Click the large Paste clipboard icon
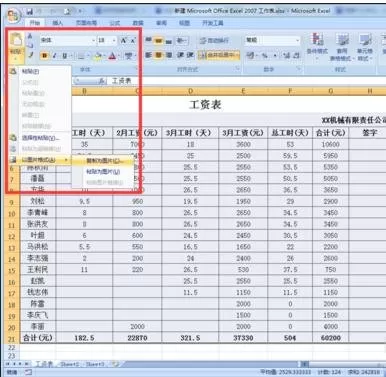The height and width of the screenshot is (377, 386). tap(16, 40)
